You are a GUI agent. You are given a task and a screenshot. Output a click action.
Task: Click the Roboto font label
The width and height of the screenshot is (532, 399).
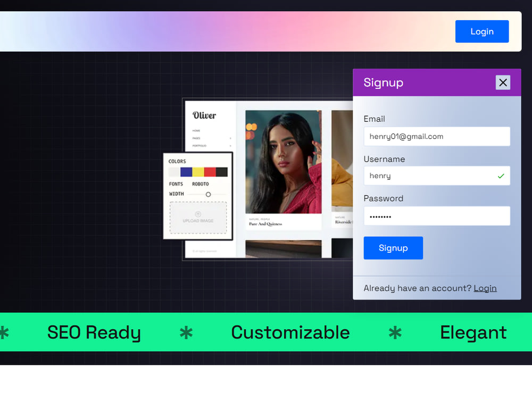pyautogui.click(x=201, y=184)
